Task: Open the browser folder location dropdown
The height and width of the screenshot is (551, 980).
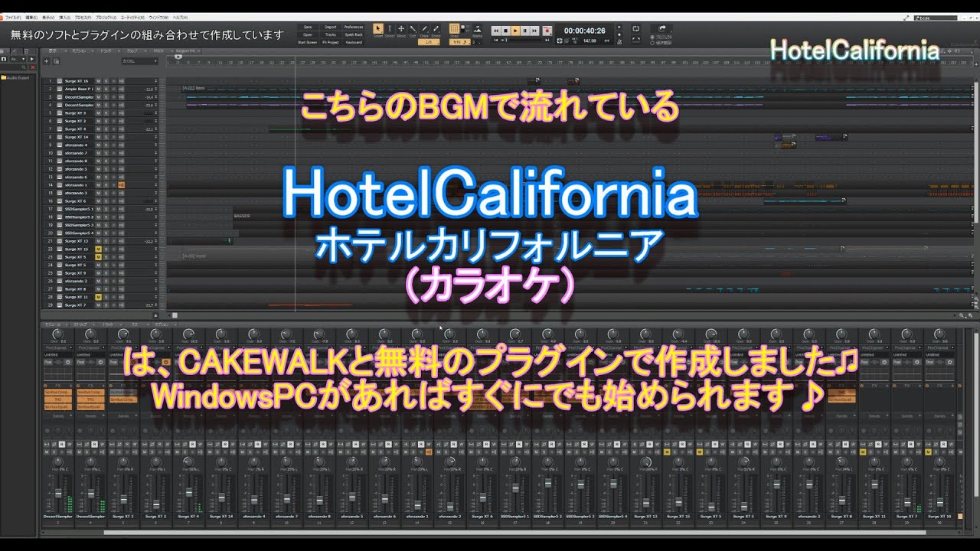Action: point(18,59)
